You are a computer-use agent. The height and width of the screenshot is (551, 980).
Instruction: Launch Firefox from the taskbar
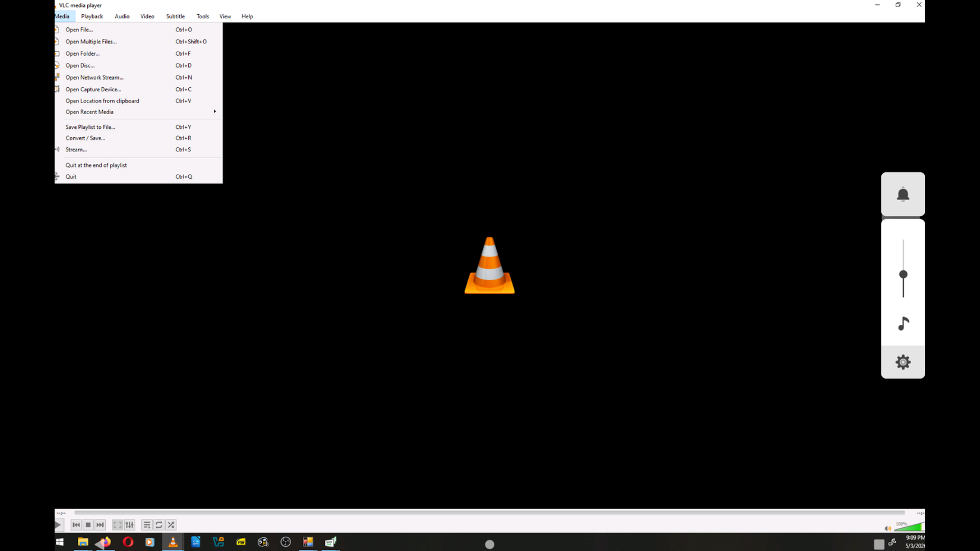(x=105, y=542)
